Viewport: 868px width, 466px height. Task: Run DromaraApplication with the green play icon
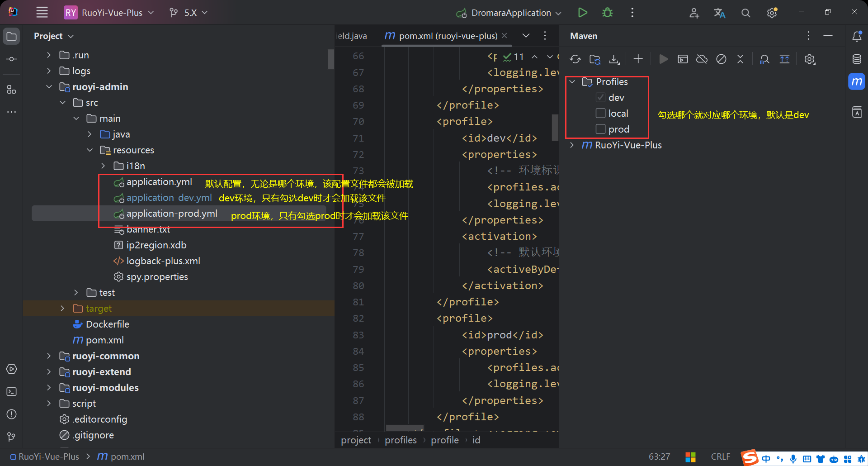point(582,13)
